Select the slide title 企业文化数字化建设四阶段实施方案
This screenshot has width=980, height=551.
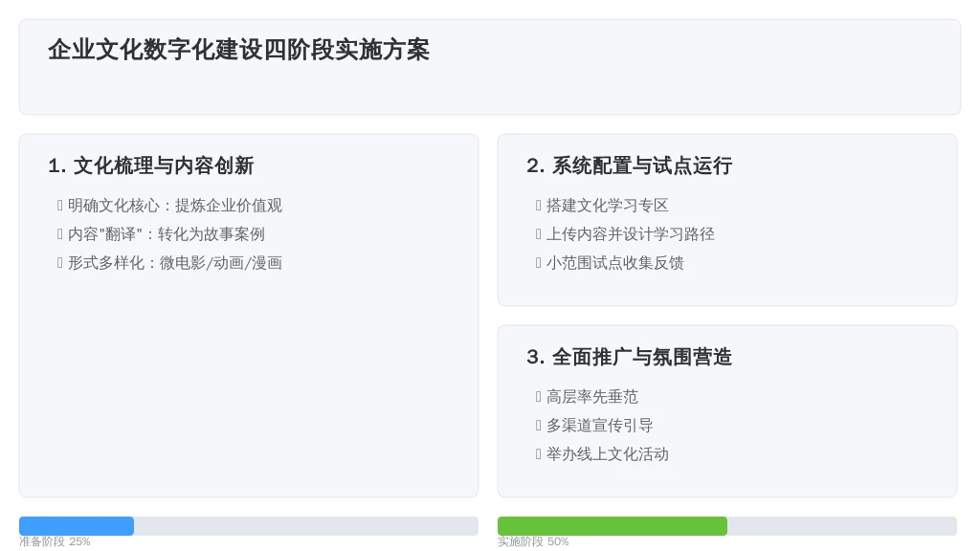238,50
